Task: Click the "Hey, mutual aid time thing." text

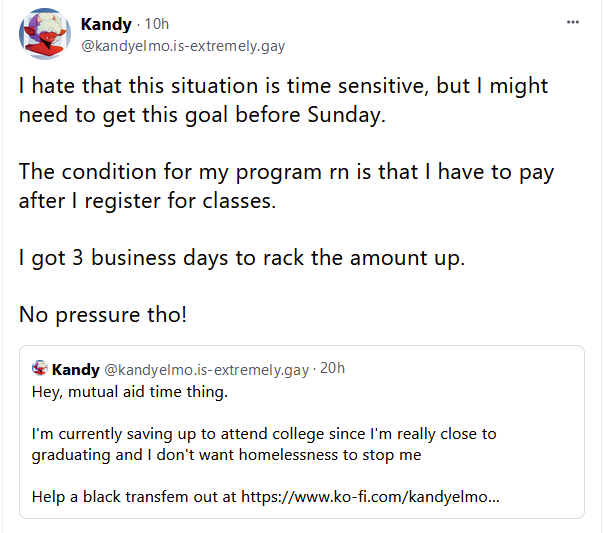Action: pos(130,392)
